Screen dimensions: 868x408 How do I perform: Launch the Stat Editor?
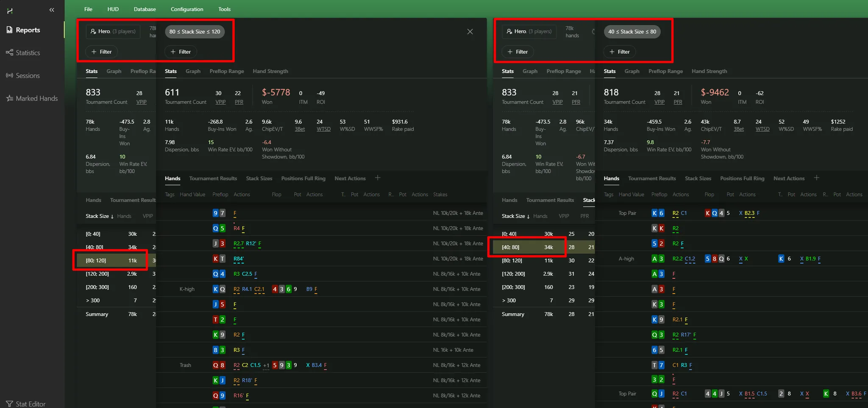click(x=25, y=404)
